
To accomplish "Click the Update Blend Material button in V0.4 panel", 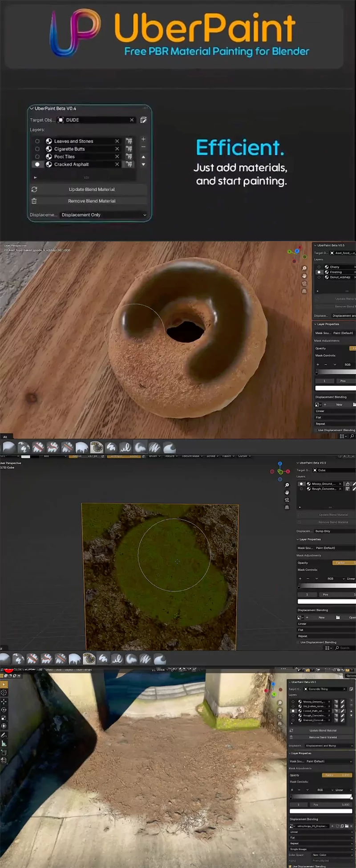I will point(92,190).
